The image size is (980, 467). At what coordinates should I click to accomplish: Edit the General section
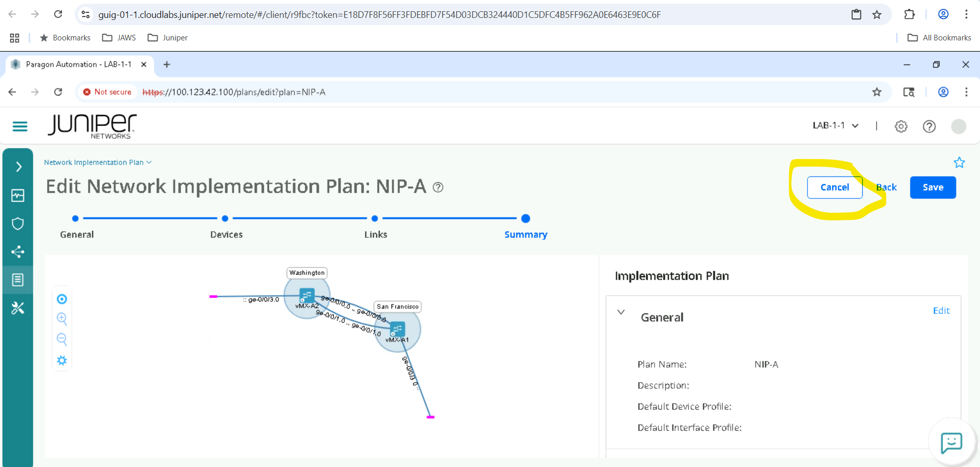click(941, 310)
